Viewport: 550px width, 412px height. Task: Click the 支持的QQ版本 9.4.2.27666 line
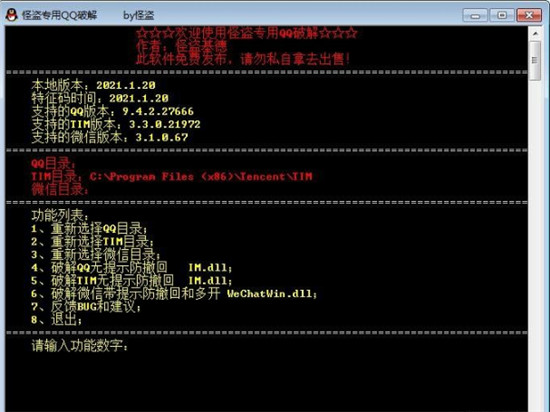tap(113, 112)
